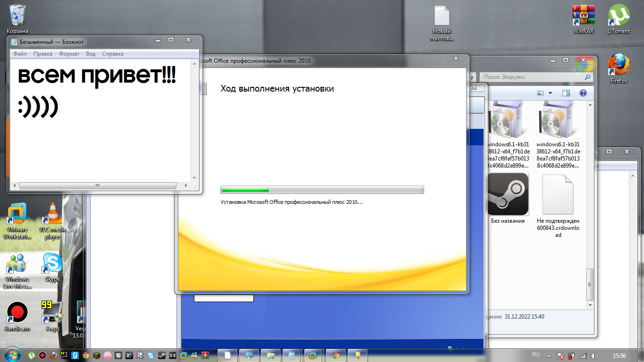
Task: Close the Microsoft Office 2010 setup window
Action: (456, 59)
